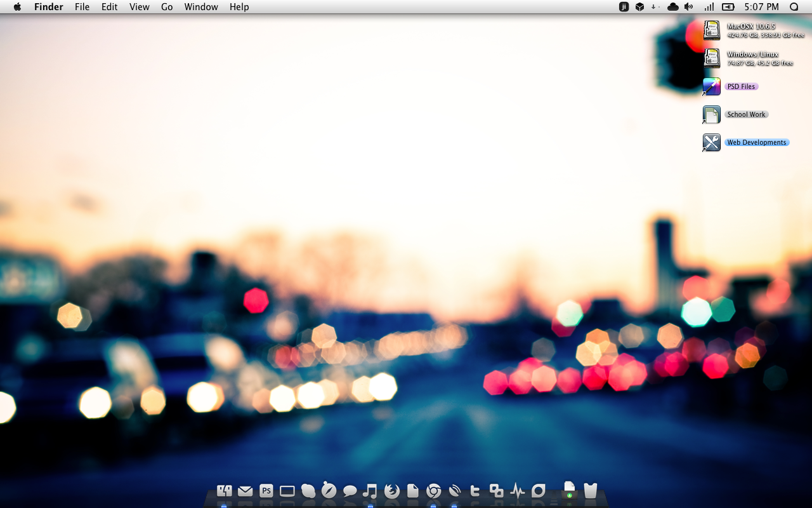Open the Trash in the Dock

pos(591,490)
